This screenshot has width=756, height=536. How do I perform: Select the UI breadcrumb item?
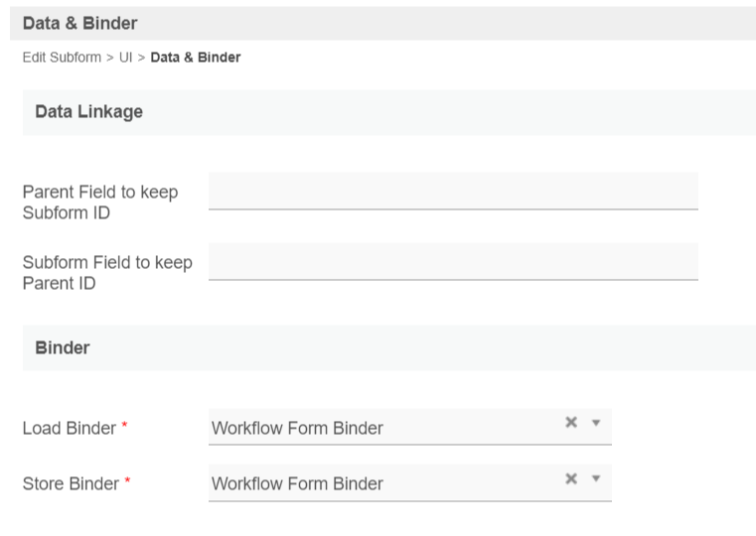coord(126,58)
